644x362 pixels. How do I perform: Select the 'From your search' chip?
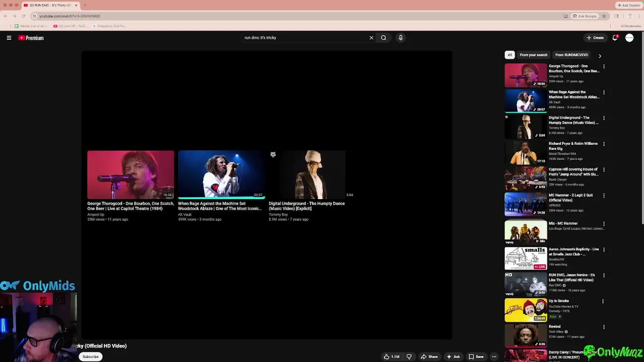click(x=533, y=55)
